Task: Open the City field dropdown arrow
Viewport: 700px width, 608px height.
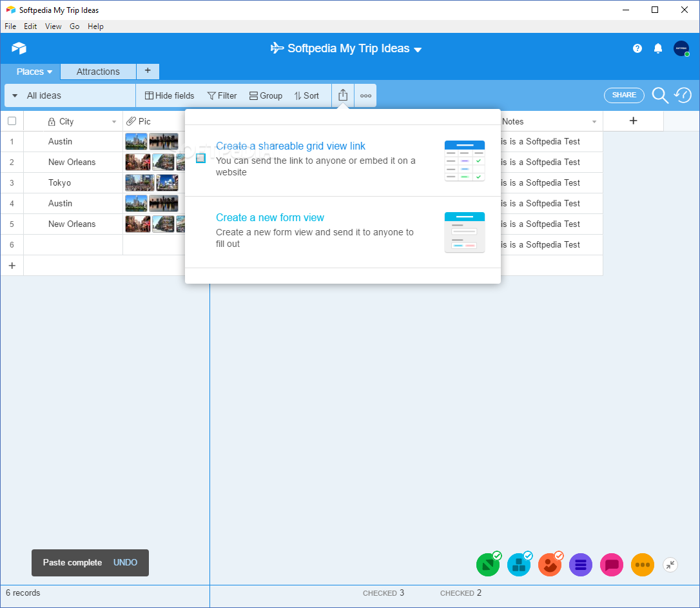Action: (114, 121)
